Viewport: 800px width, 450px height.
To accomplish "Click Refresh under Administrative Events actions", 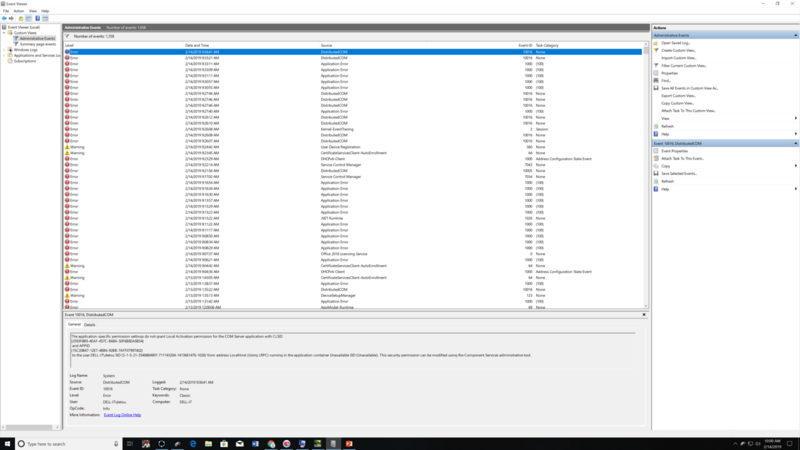I will pyautogui.click(x=667, y=126).
